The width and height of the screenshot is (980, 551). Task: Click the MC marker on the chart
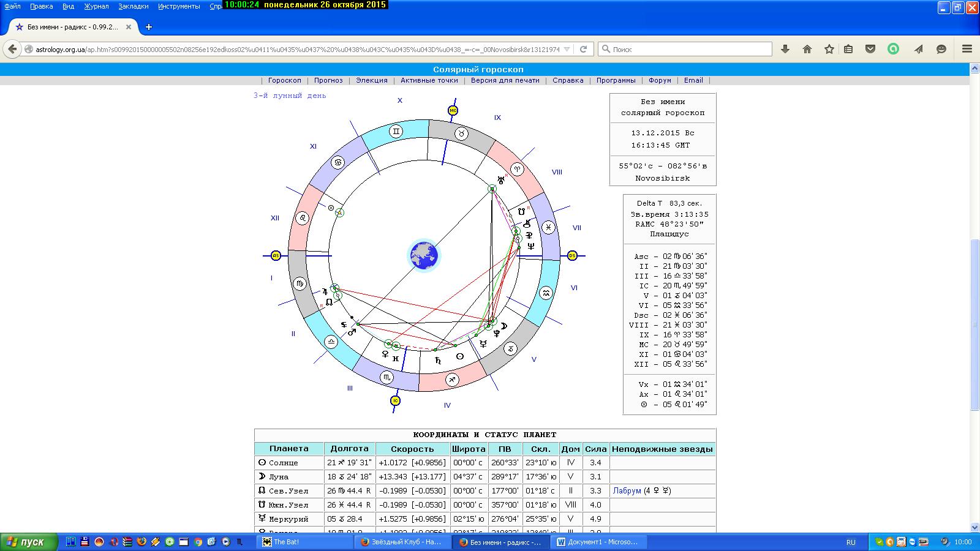pyautogui.click(x=453, y=111)
